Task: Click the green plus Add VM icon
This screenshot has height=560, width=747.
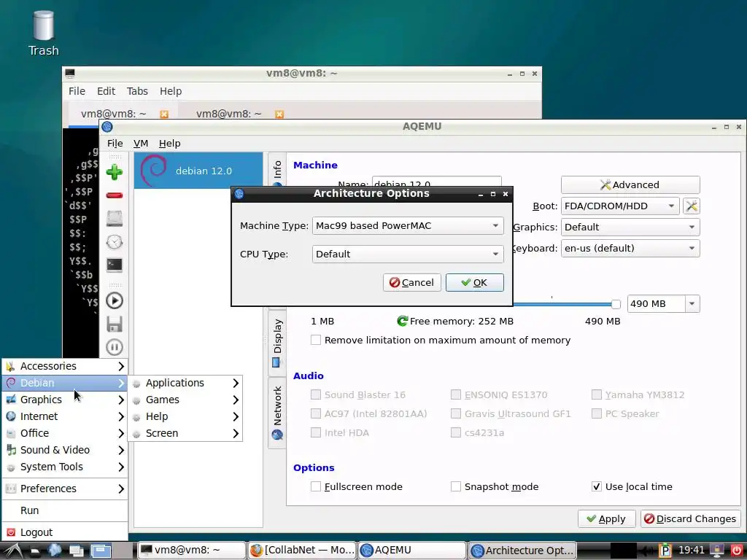Action: tap(115, 172)
